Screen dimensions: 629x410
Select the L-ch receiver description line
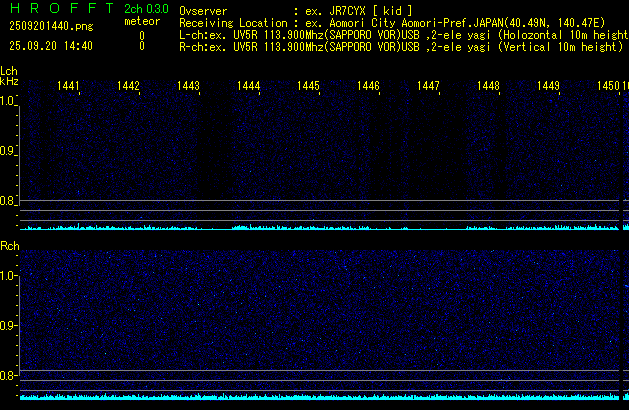tap(400, 34)
